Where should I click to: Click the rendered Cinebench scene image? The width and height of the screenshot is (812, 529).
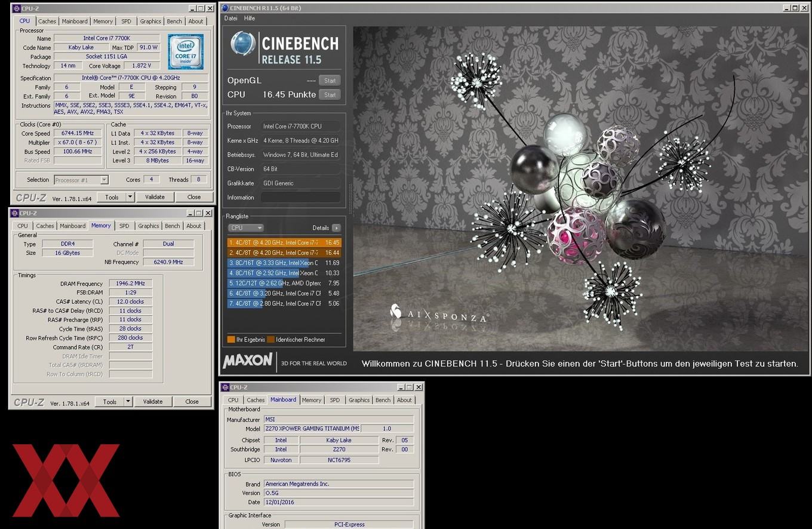pos(580,189)
